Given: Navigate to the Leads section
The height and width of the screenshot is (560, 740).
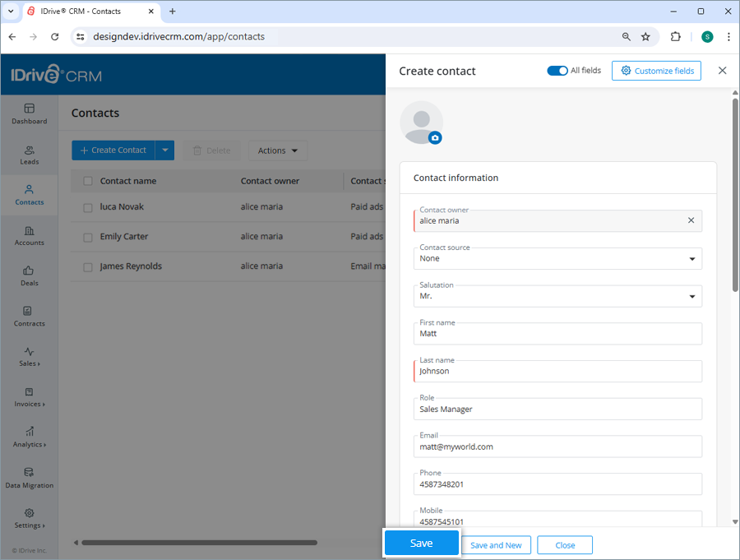Looking at the screenshot, I should click(x=29, y=155).
